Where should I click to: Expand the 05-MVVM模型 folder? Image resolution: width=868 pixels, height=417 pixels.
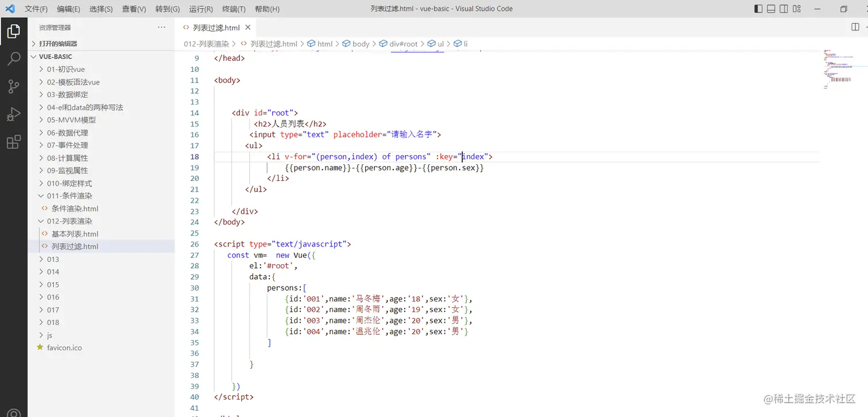click(x=101, y=120)
